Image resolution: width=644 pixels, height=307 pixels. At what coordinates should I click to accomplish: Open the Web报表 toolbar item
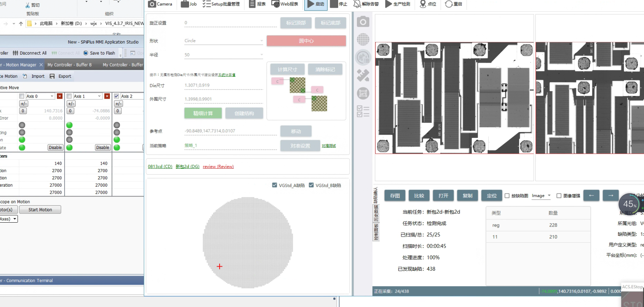coord(285,4)
